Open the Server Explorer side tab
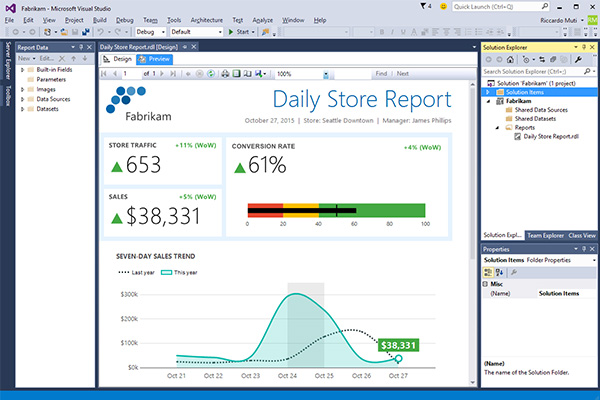Viewport: 600px width, 400px height. click(8, 60)
